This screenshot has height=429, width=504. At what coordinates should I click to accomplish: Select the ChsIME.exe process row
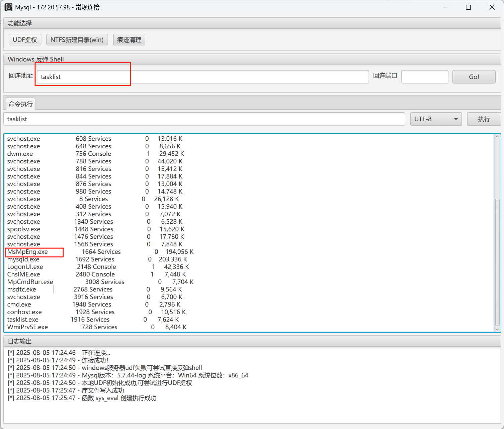(96, 274)
